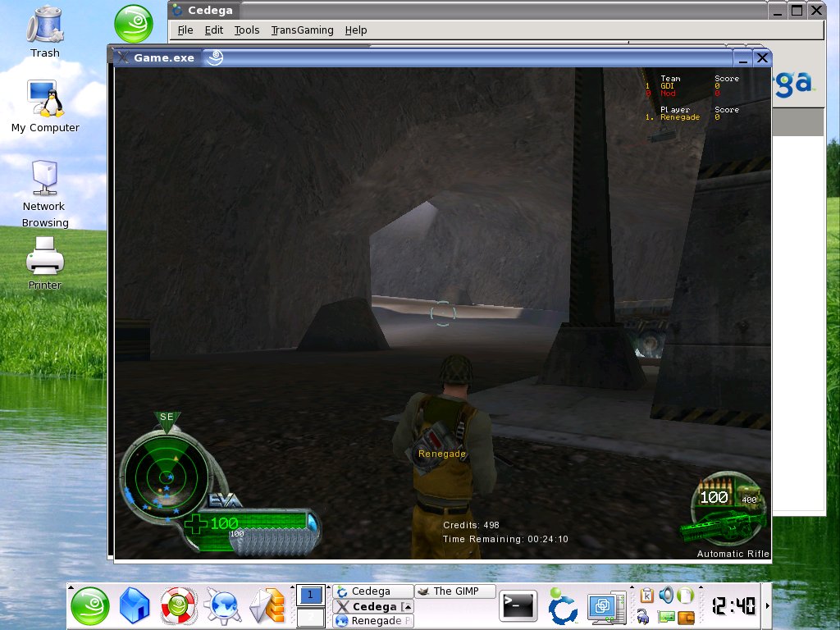The height and width of the screenshot is (630, 840).
Task: Open the Klipper clipboard tray icon
Action: (646, 596)
